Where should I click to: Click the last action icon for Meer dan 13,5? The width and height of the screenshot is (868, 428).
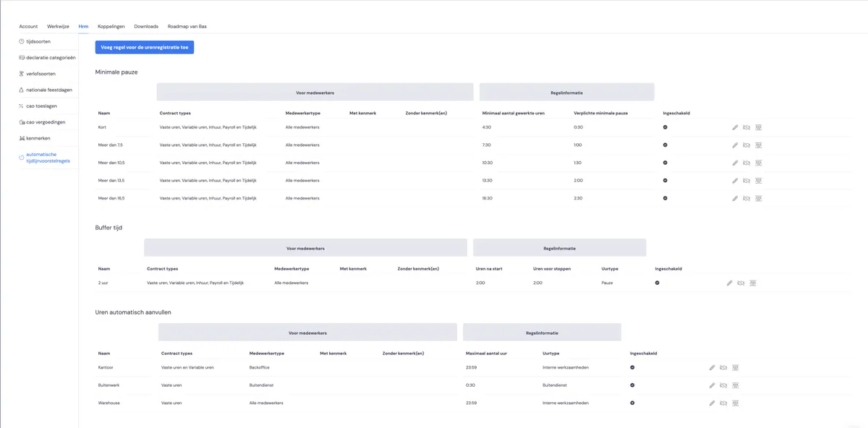(759, 180)
